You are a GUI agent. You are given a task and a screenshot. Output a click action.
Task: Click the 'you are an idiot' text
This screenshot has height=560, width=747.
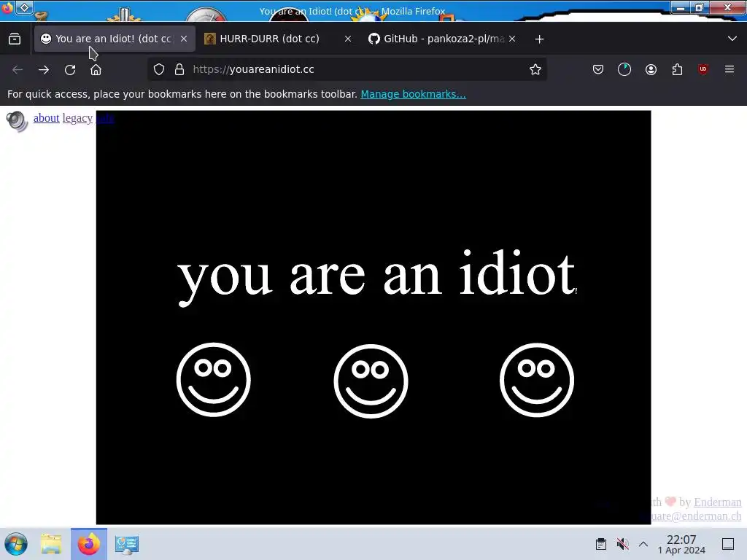tap(377, 278)
